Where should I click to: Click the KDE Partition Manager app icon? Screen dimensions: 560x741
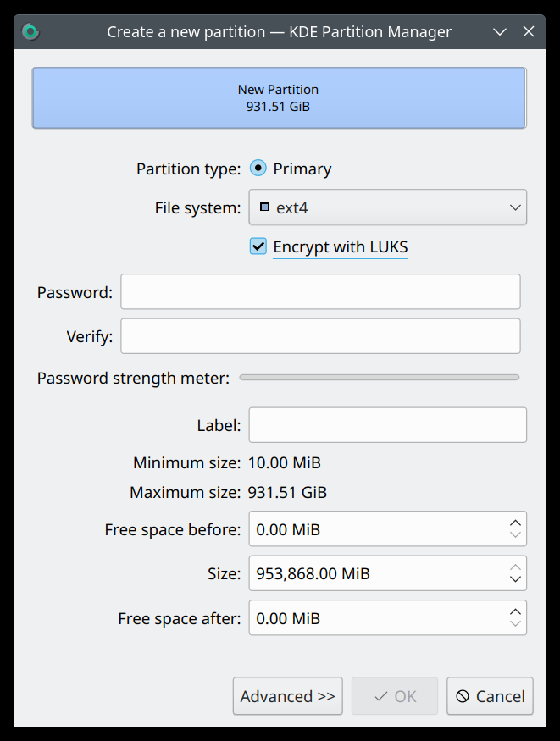click(30, 31)
